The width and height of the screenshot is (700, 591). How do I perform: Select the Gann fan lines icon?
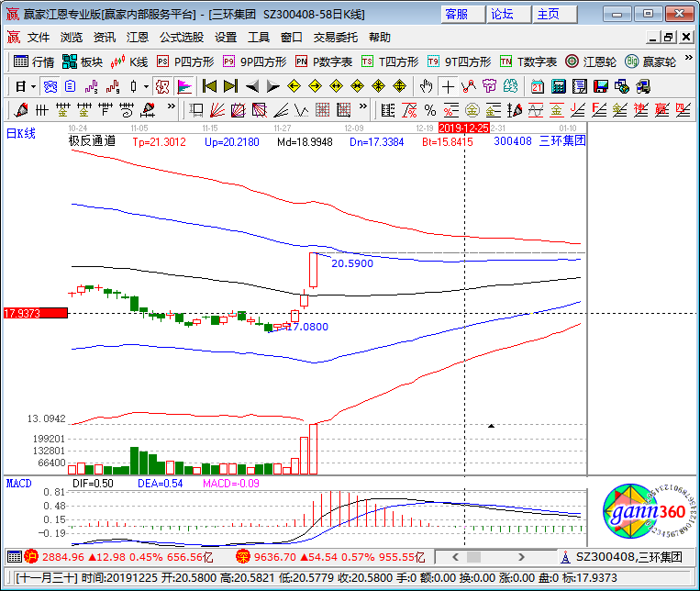tap(217, 110)
